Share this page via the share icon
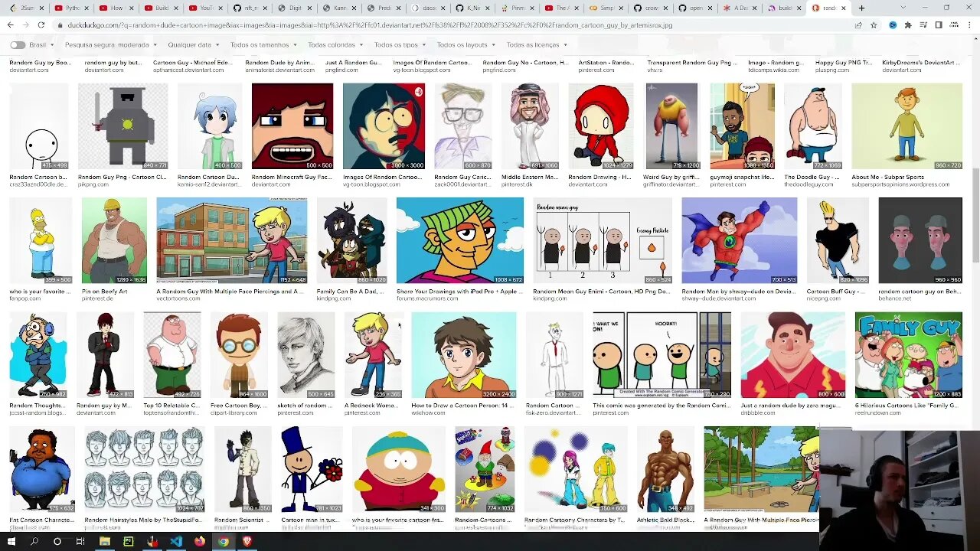The height and width of the screenshot is (551, 980). [858, 24]
